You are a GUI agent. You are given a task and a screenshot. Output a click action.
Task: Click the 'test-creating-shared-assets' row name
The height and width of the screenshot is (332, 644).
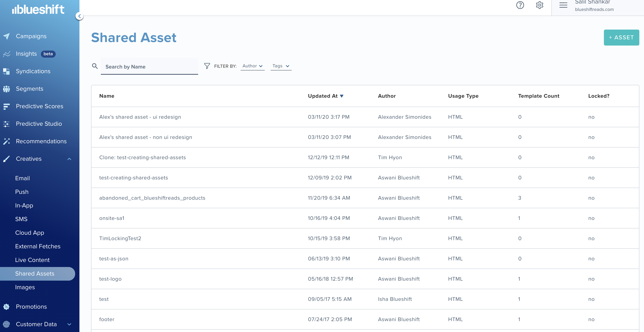[134, 178]
